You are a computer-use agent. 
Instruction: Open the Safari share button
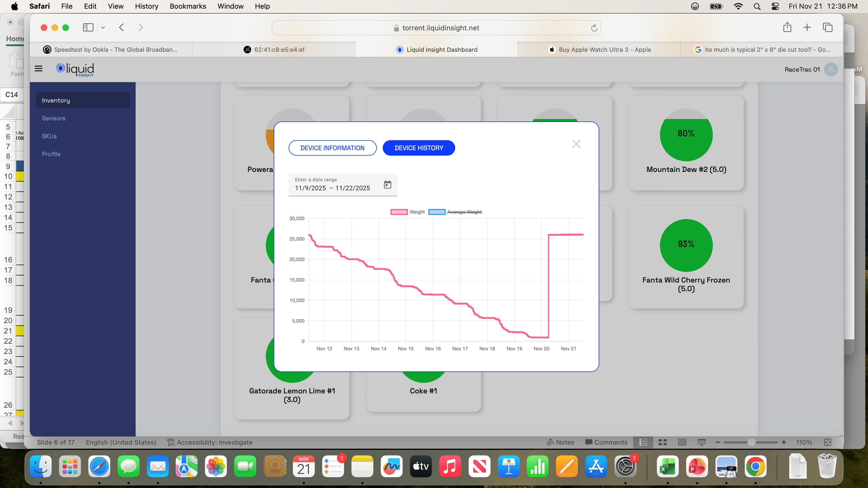(787, 27)
